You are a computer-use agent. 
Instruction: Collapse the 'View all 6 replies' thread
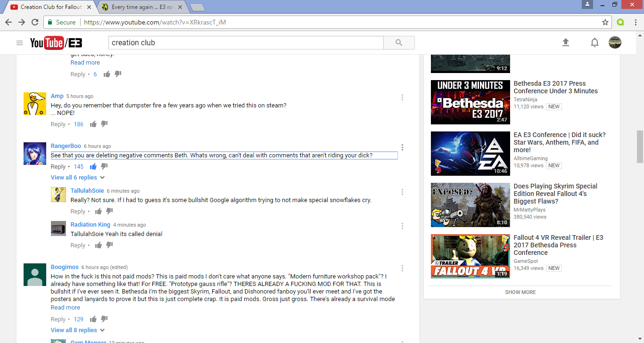coord(78,178)
